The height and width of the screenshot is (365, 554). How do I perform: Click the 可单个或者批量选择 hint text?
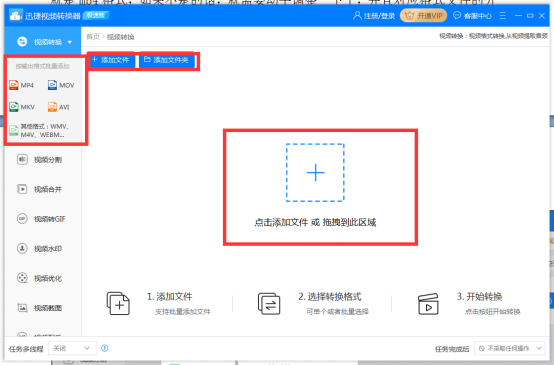pyautogui.click(x=337, y=312)
